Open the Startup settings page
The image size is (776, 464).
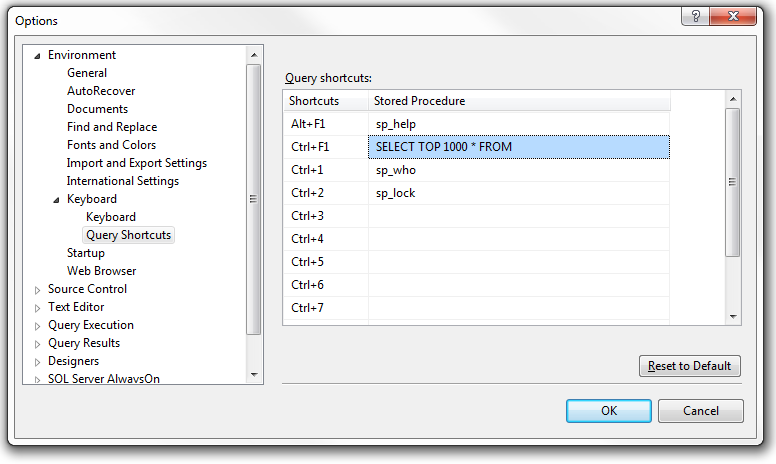pyautogui.click(x=86, y=253)
